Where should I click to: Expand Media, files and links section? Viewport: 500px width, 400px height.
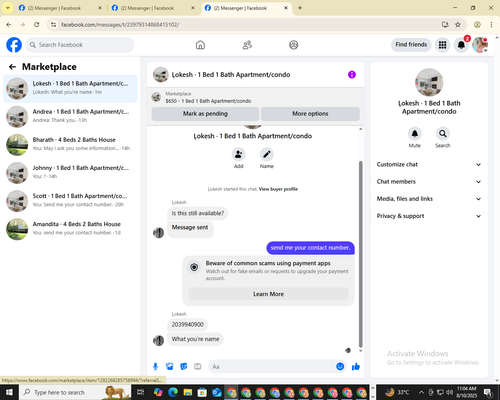point(429,199)
